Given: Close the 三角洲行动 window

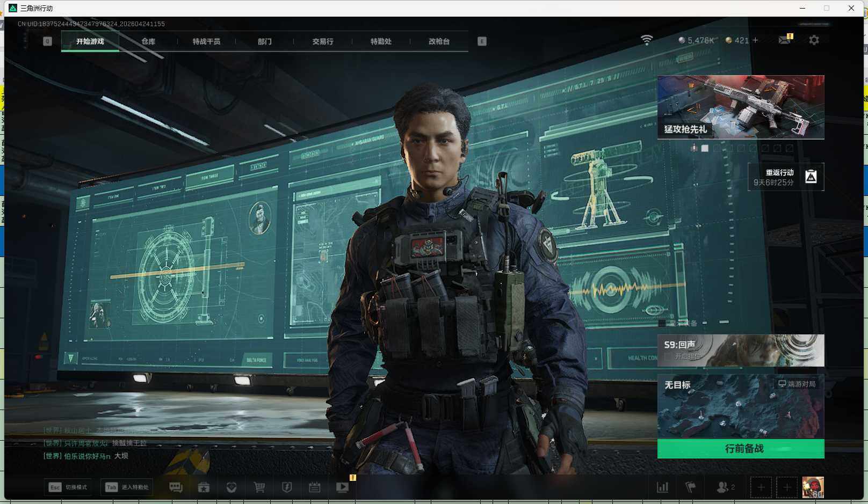Looking at the screenshot, I should [x=851, y=8].
